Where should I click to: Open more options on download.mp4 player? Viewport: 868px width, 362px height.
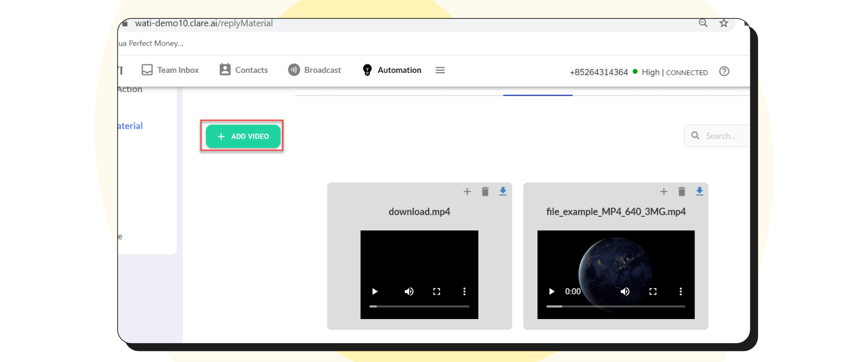(464, 292)
